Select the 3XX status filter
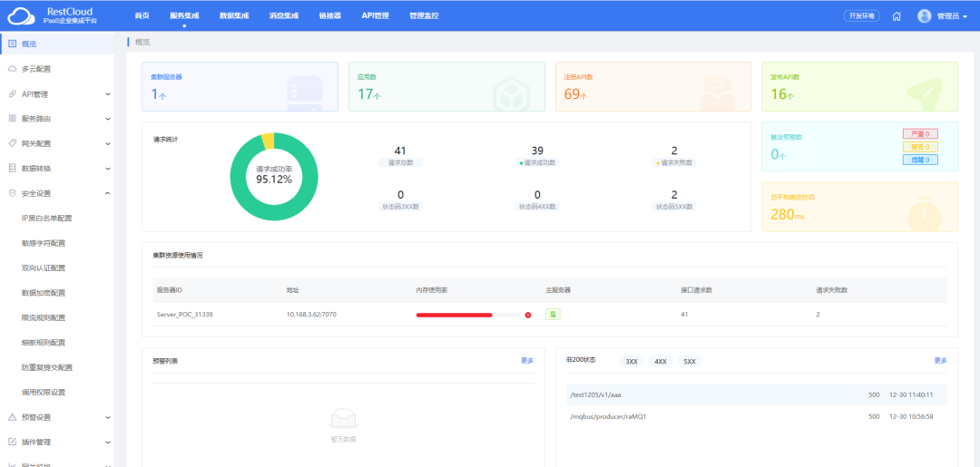 point(632,361)
